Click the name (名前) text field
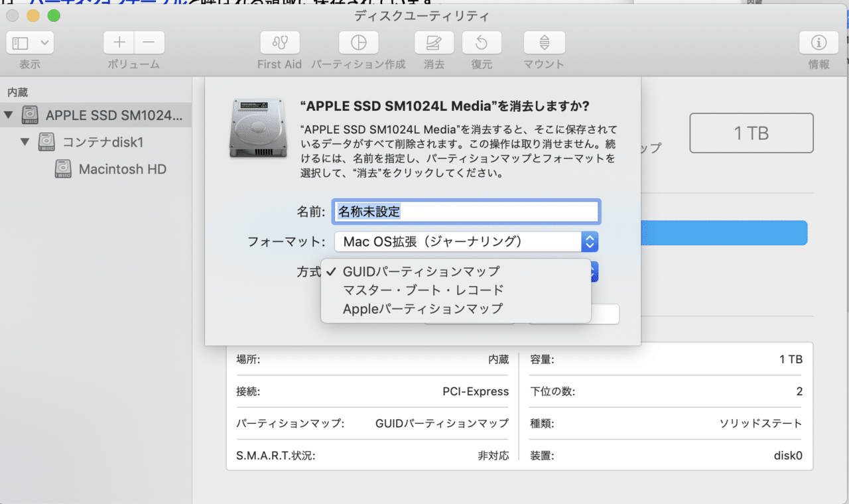 point(466,212)
